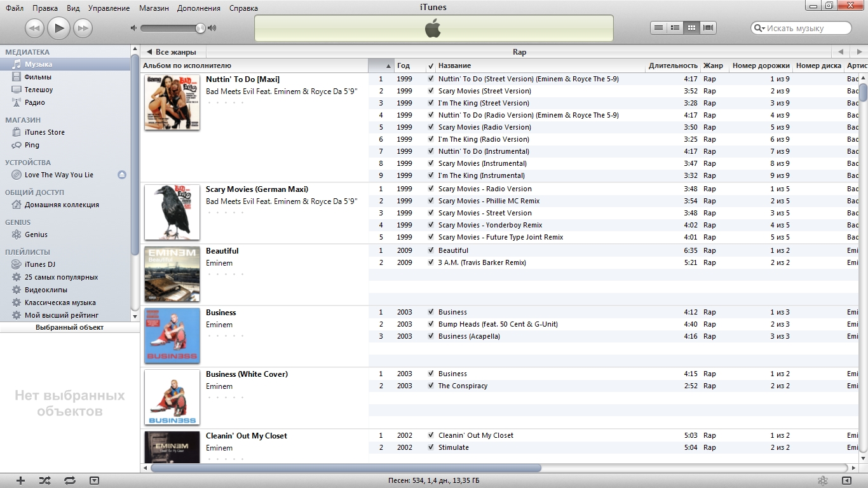Go to the next genre with the right arrow
The image size is (868, 488).
point(858,52)
